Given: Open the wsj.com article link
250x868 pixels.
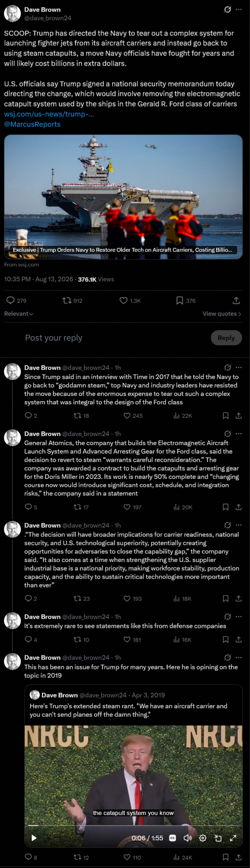Looking at the screenshot, I should (49, 114).
